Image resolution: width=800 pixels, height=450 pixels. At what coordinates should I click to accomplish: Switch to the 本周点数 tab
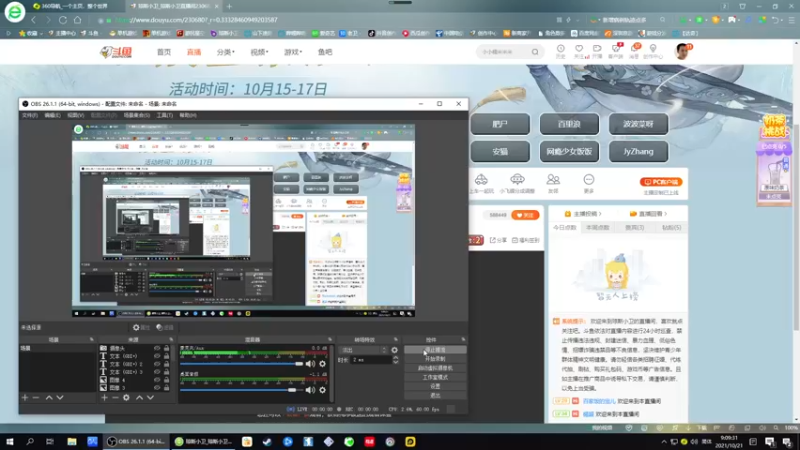(597, 228)
